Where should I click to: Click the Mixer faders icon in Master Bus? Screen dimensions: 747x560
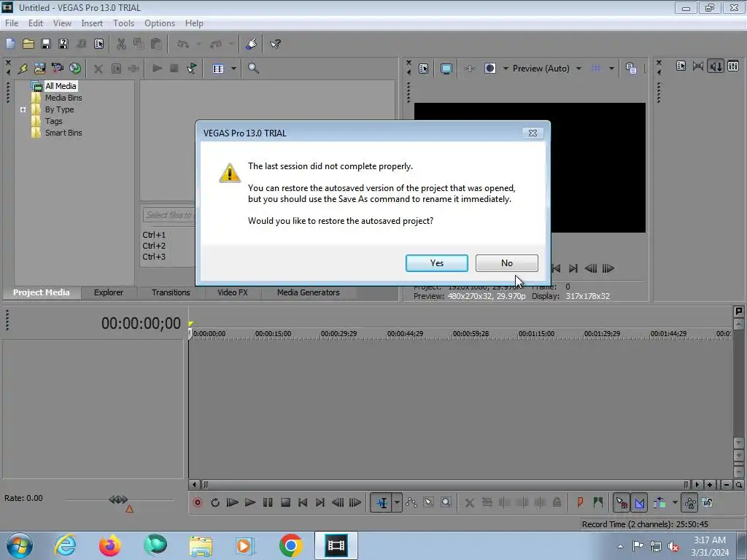pyautogui.click(x=733, y=66)
